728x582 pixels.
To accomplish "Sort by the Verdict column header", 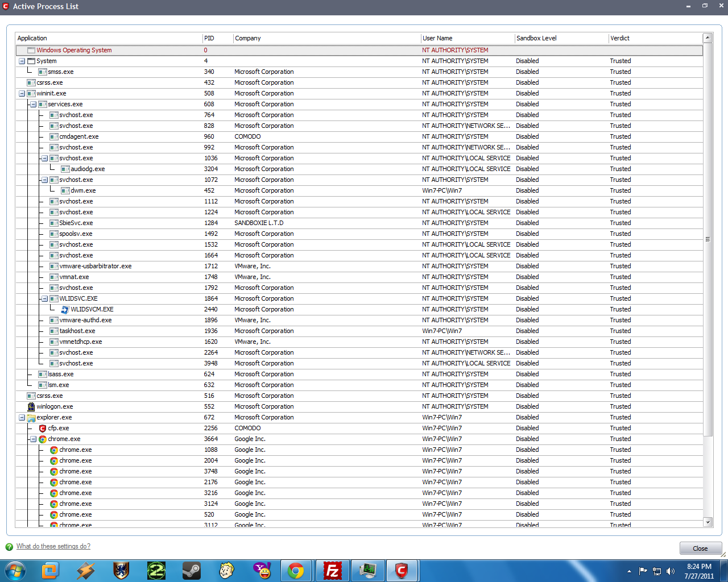I will (x=656, y=38).
